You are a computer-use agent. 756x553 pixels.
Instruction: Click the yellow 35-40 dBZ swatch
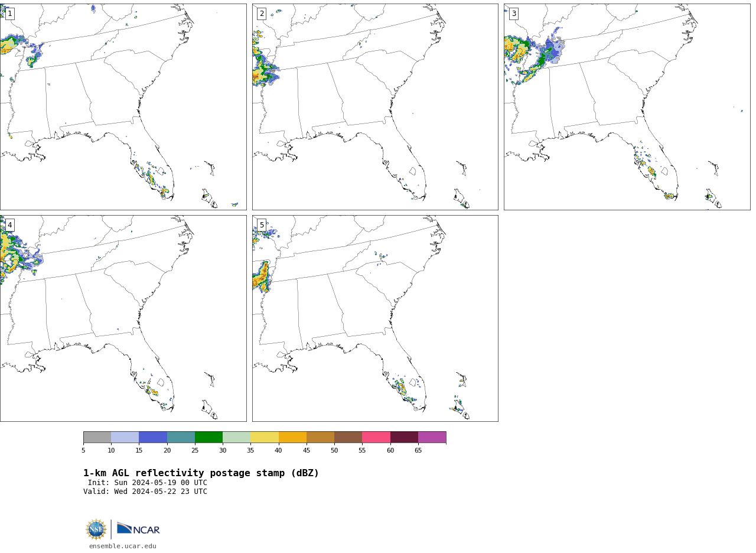[265, 437]
